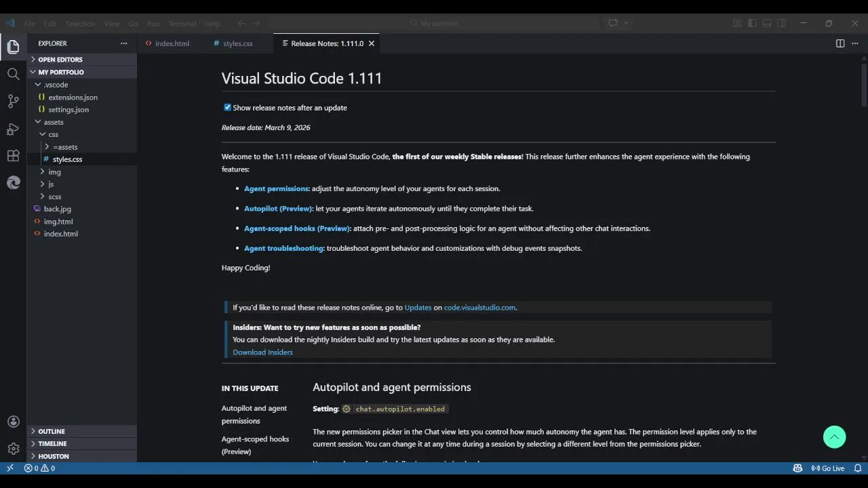Click the split editor right icon
This screenshot has width=868, height=488.
840,43
